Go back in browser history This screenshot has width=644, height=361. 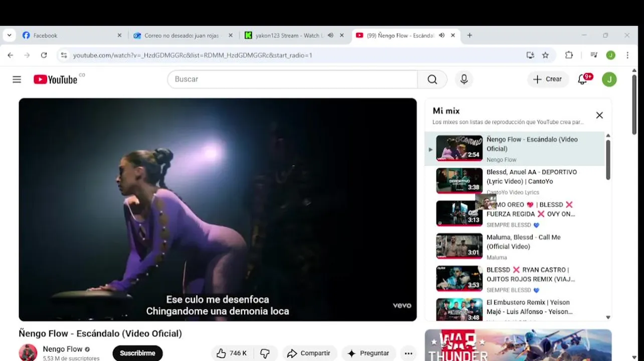click(11, 55)
